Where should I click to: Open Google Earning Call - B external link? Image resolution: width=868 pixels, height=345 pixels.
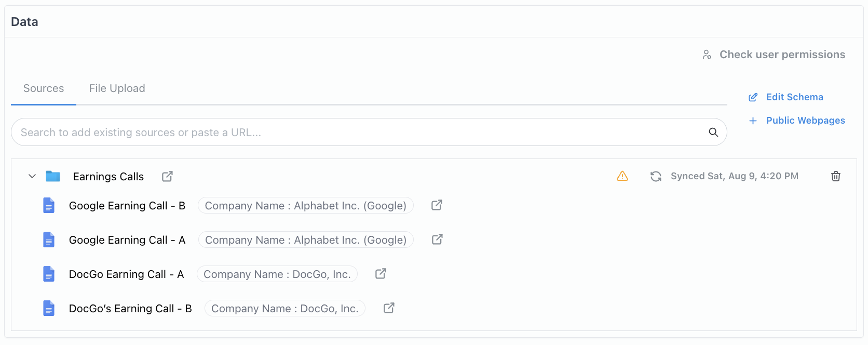pyautogui.click(x=437, y=205)
